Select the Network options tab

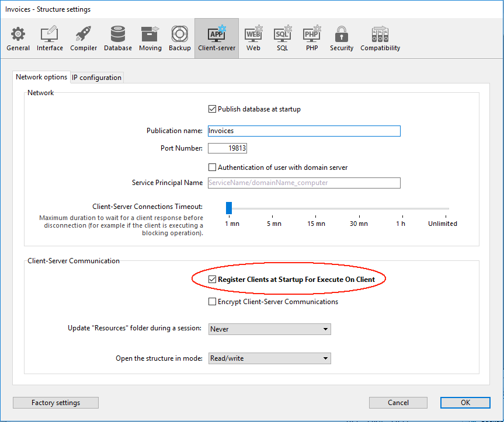[41, 77]
